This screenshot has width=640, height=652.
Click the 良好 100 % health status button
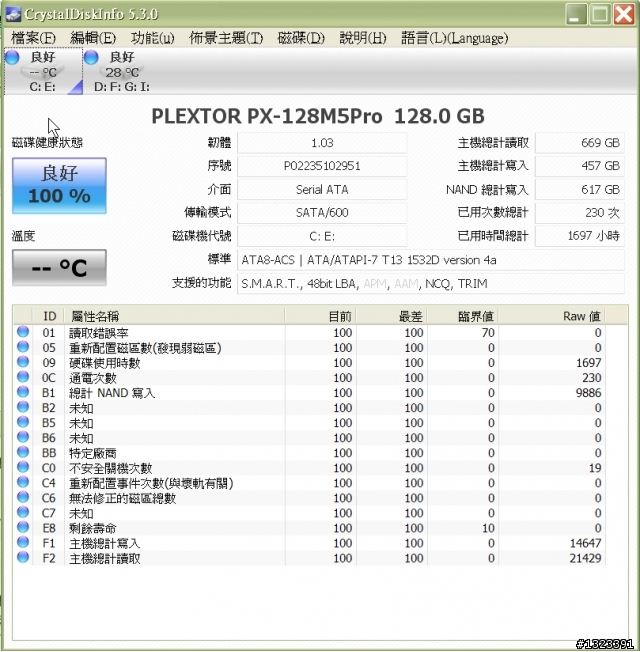[x=59, y=185]
